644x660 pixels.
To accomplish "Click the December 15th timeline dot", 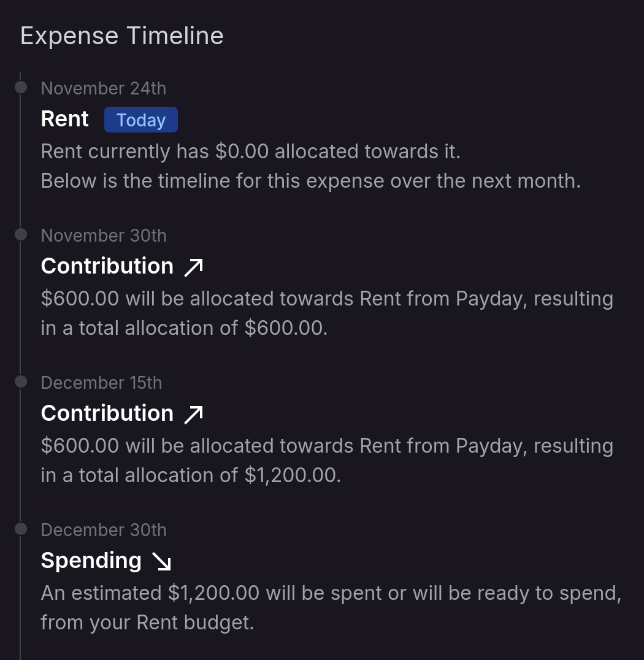I will click(21, 382).
